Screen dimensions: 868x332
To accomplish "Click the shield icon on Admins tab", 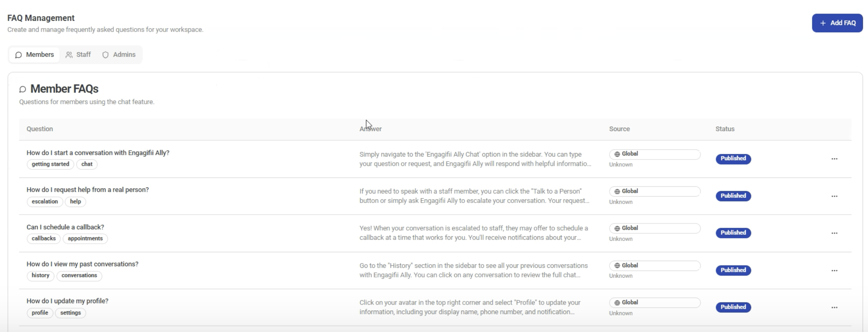I will coord(106,55).
